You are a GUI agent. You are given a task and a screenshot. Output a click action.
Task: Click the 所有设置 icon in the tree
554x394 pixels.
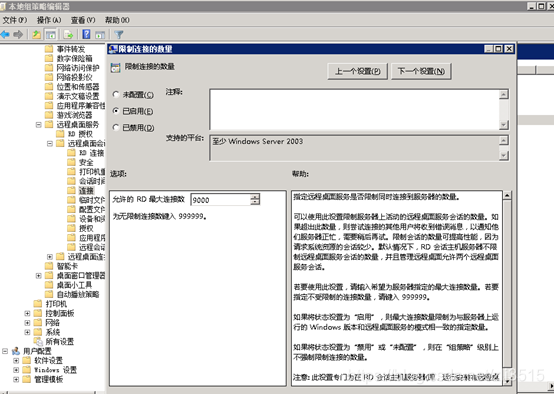(x=38, y=341)
